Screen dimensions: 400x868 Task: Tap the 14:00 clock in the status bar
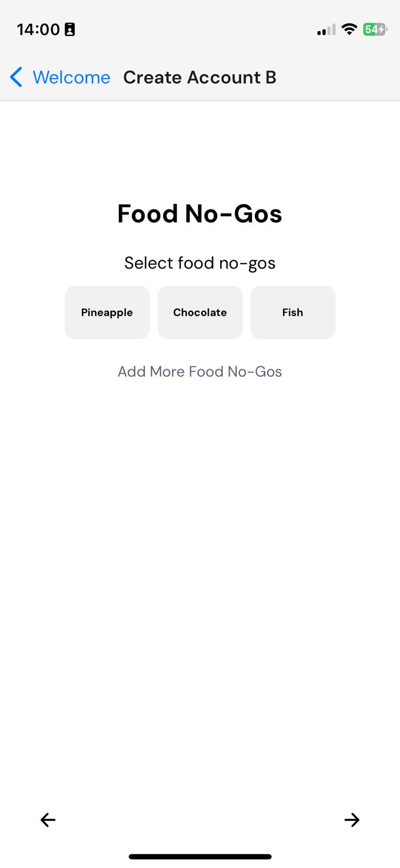click(38, 29)
